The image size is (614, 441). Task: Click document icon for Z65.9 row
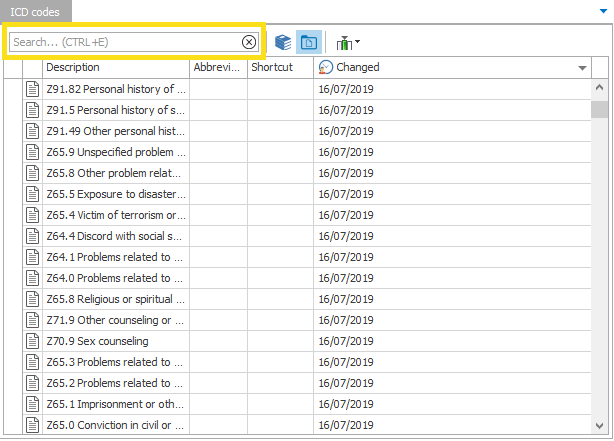tap(33, 152)
